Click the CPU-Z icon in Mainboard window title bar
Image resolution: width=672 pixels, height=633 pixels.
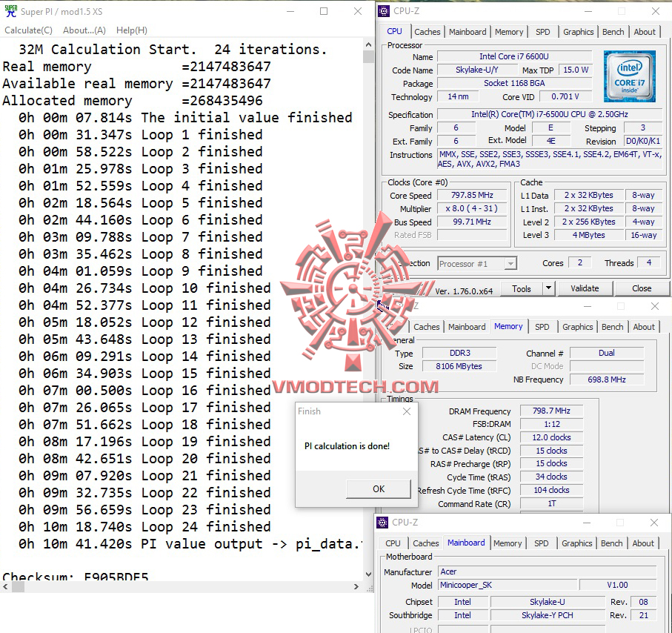382,523
